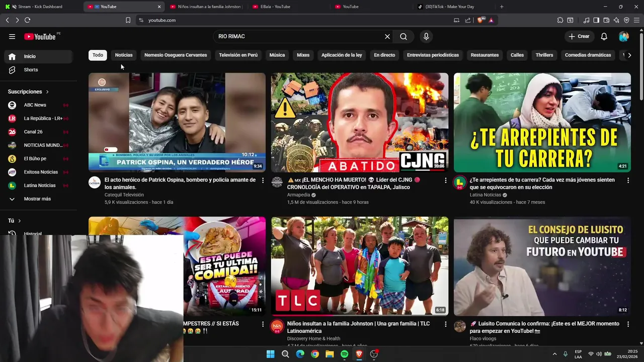Toggle the browser sidebar panel icon

pyautogui.click(x=596, y=20)
